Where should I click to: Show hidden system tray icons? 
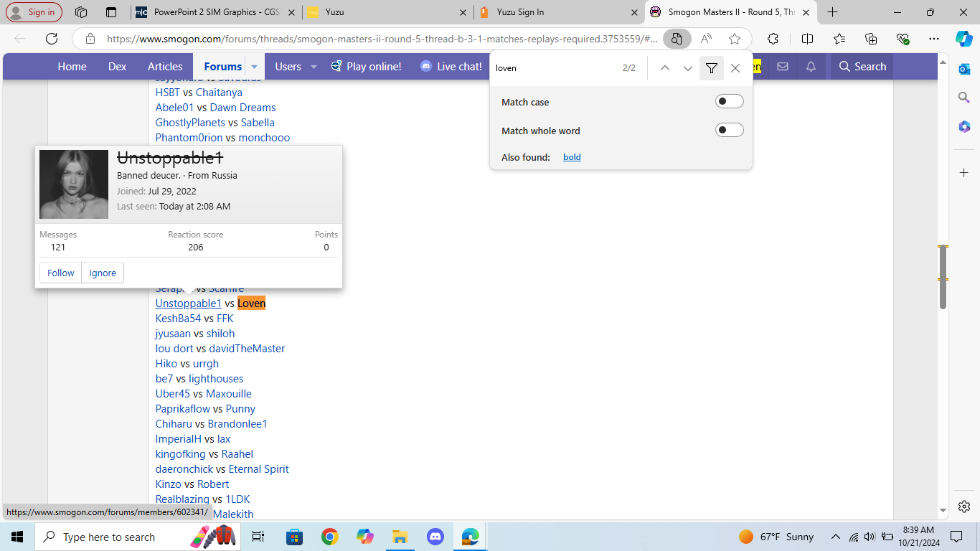(835, 537)
